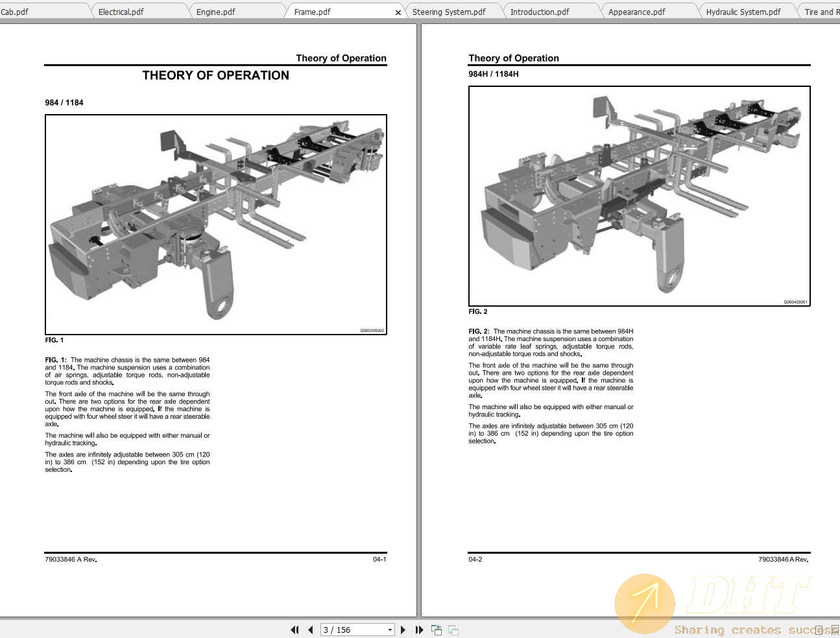Open the page number dropdown
The image size is (840, 638).
pos(390,630)
